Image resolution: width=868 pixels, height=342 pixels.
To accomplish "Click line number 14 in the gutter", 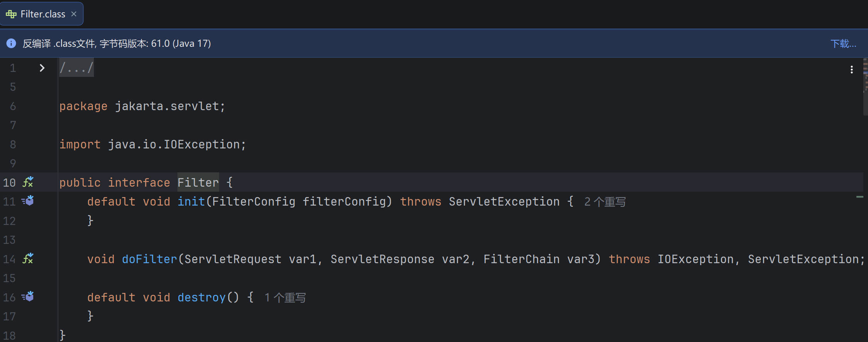I will point(9,259).
